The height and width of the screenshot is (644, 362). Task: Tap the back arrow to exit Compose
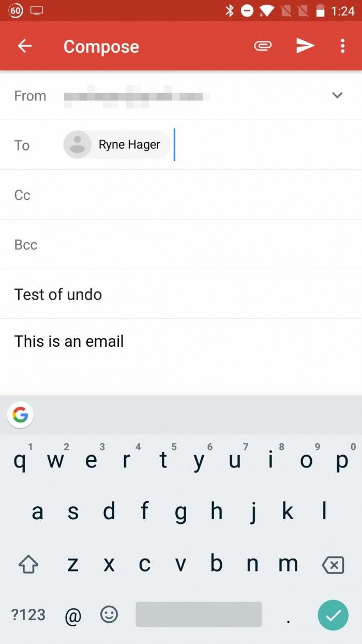(24, 46)
